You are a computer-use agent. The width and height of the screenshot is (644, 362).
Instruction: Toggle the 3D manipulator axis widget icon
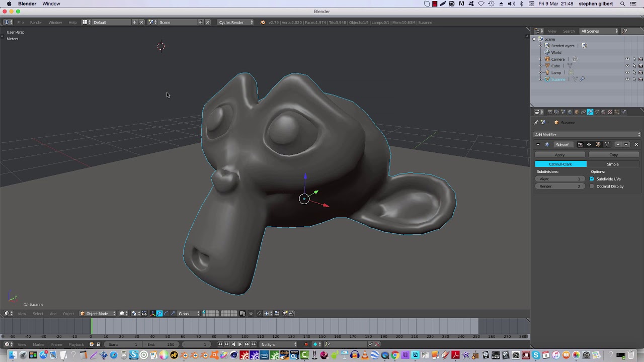[x=153, y=313]
